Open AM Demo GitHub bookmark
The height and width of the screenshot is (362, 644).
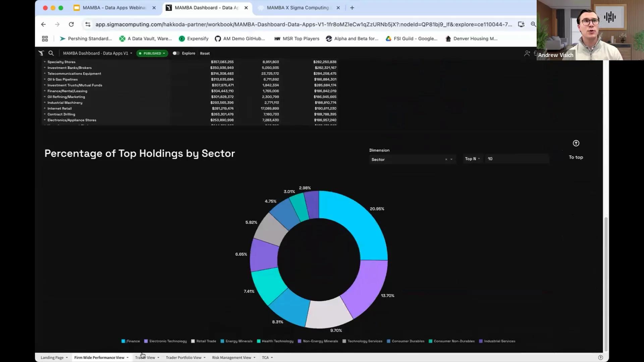tap(240, 39)
